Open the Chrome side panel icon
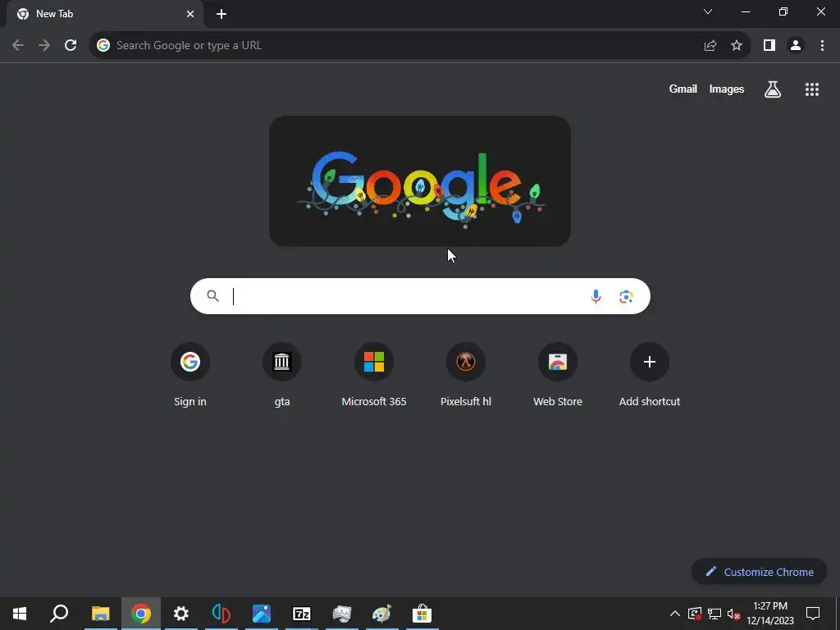This screenshot has height=630, width=840. pos(769,46)
